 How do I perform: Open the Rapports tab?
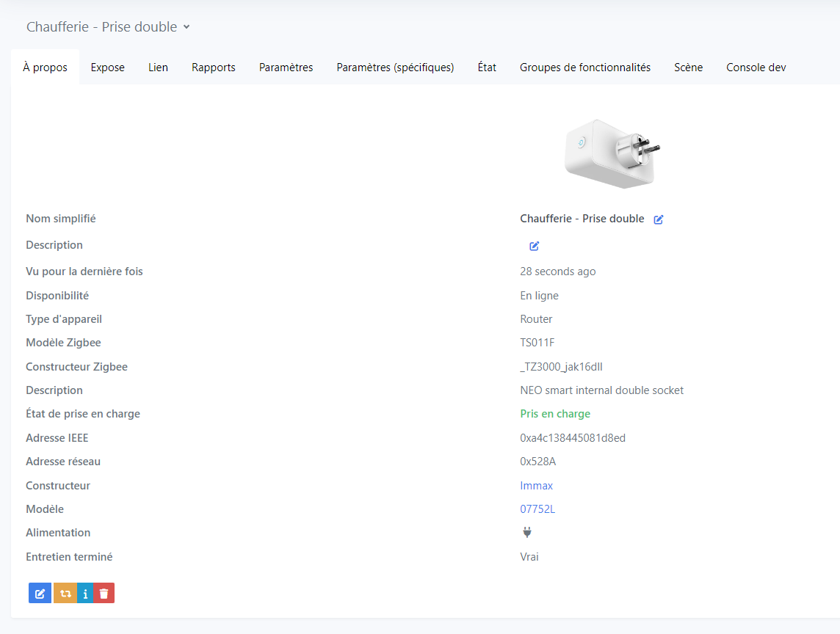pyautogui.click(x=214, y=68)
